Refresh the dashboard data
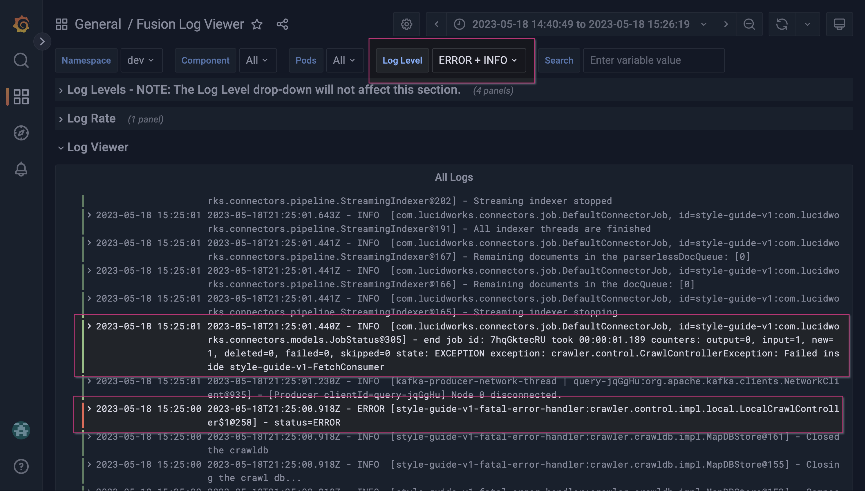The height and width of the screenshot is (492, 868). (782, 24)
